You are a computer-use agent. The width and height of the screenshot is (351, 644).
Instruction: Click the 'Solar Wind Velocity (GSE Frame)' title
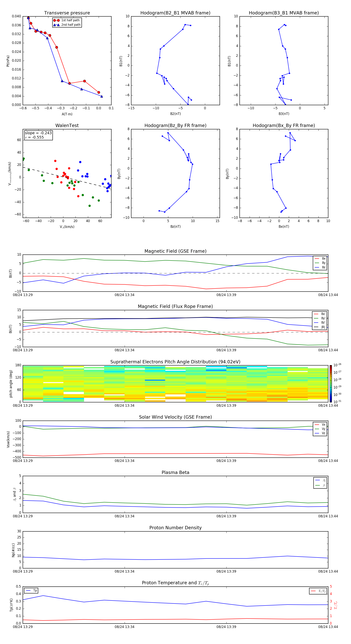tap(175, 417)
